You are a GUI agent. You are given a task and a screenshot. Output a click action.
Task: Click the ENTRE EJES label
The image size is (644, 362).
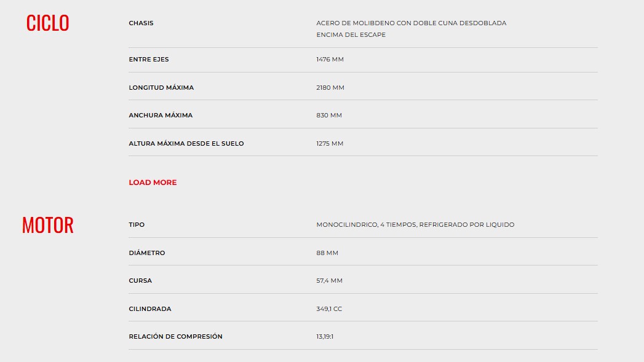(x=148, y=60)
